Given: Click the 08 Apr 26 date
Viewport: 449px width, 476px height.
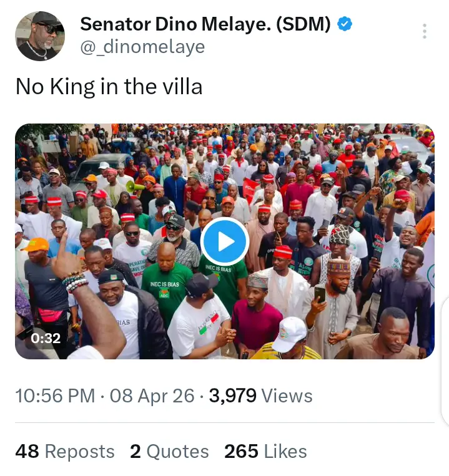Looking at the screenshot, I should pyautogui.click(x=152, y=396).
